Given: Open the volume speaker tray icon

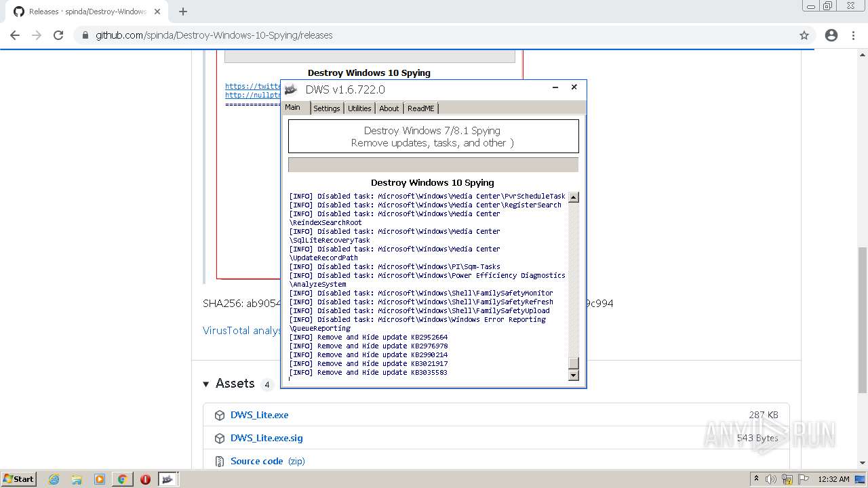Looking at the screenshot, I should click(771, 479).
